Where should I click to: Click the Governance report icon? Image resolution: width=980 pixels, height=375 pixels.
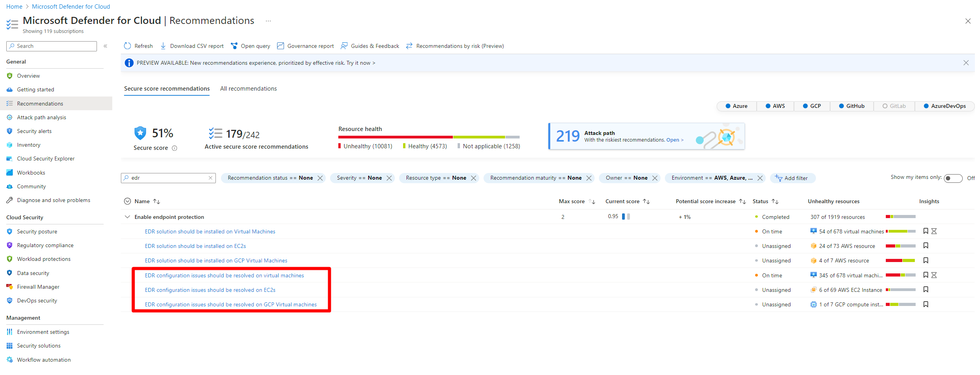(x=280, y=46)
